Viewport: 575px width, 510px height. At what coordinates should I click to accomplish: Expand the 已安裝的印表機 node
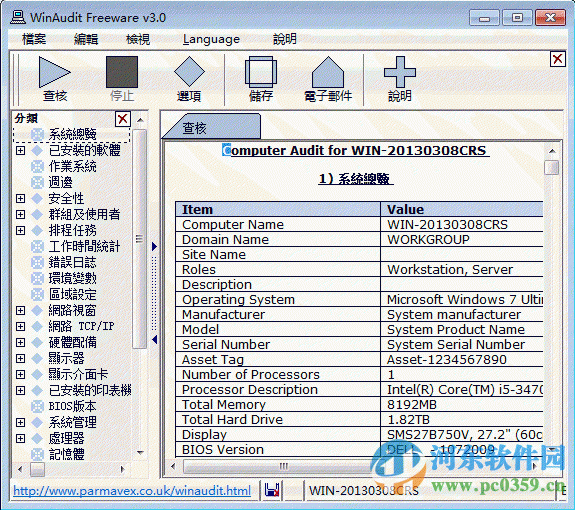21,390
